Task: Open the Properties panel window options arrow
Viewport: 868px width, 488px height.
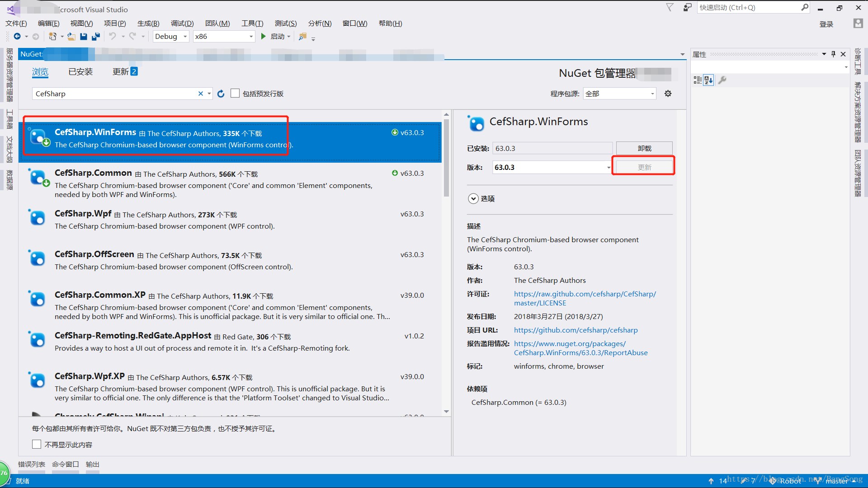Action: [824, 54]
